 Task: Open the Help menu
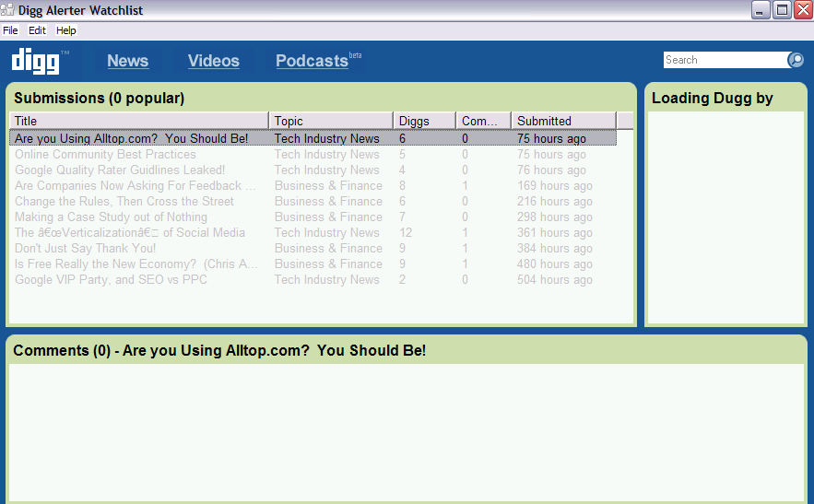pos(66,30)
